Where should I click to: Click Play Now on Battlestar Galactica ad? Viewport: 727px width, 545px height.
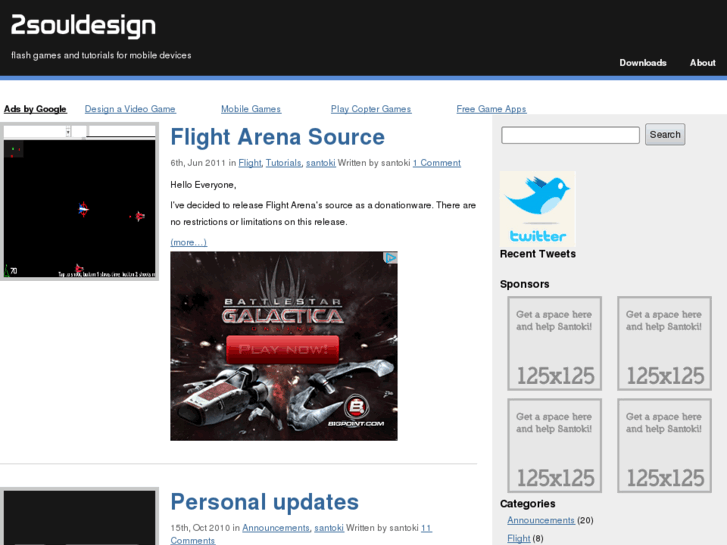(x=283, y=349)
